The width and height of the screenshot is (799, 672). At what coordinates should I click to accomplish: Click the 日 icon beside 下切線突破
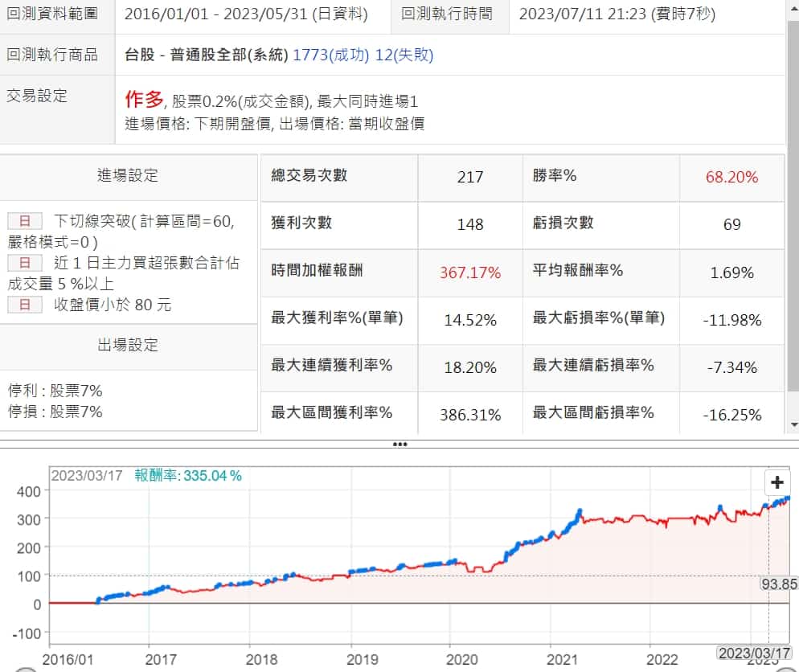click(x=24, y=221)
